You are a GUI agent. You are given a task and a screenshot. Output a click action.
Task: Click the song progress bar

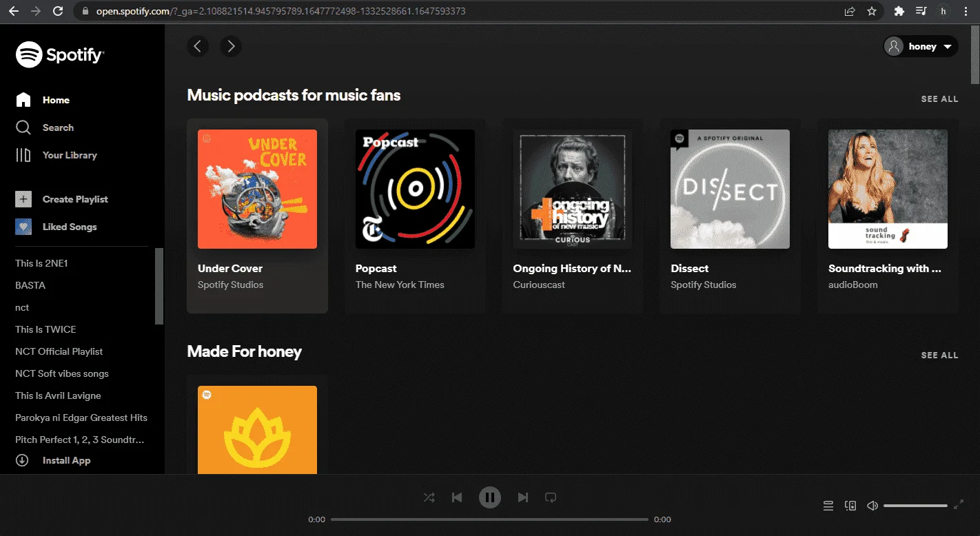pyautogui.click(x=489, y=519)
